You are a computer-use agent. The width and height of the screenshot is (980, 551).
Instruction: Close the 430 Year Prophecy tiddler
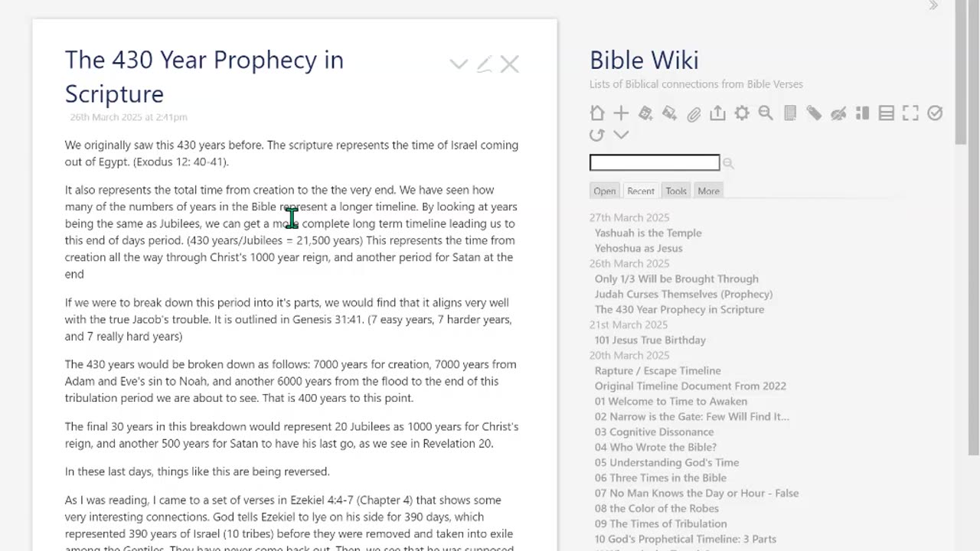[x=510, y=64]
